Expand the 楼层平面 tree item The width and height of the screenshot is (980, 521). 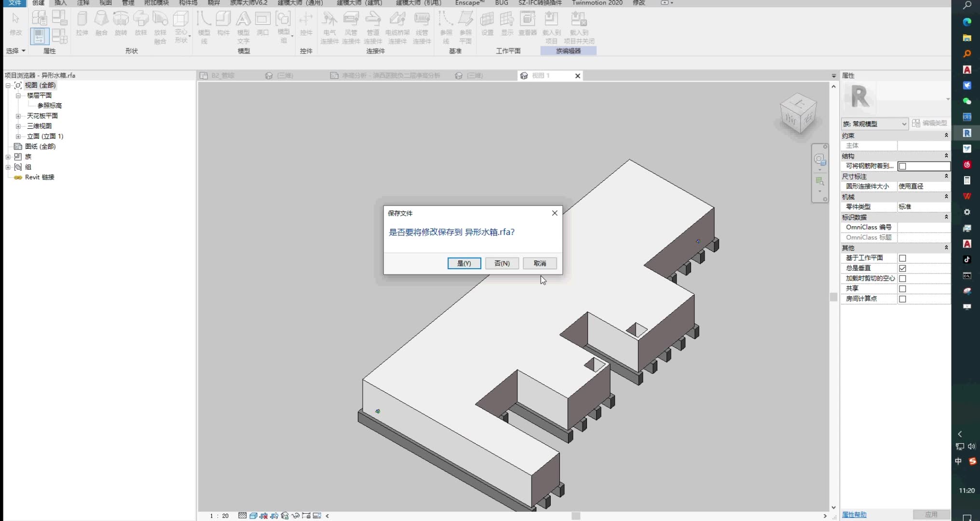[18, 95]
